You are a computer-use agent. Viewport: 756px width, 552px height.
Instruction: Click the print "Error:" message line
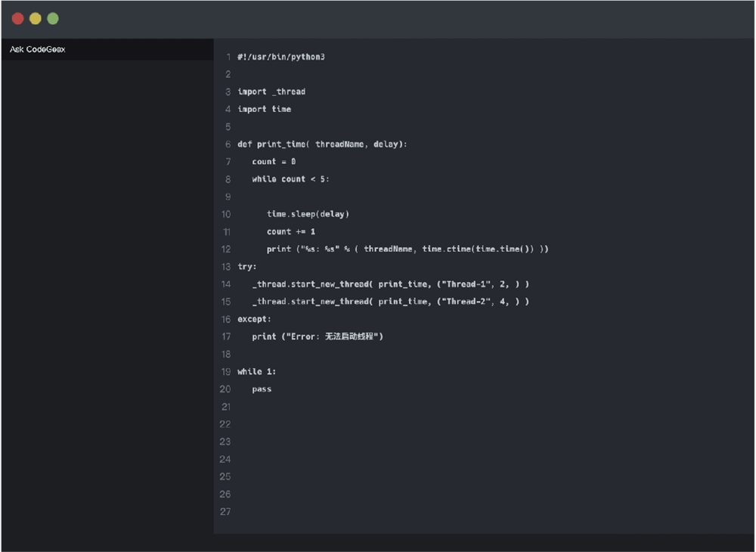pos(318,336)
